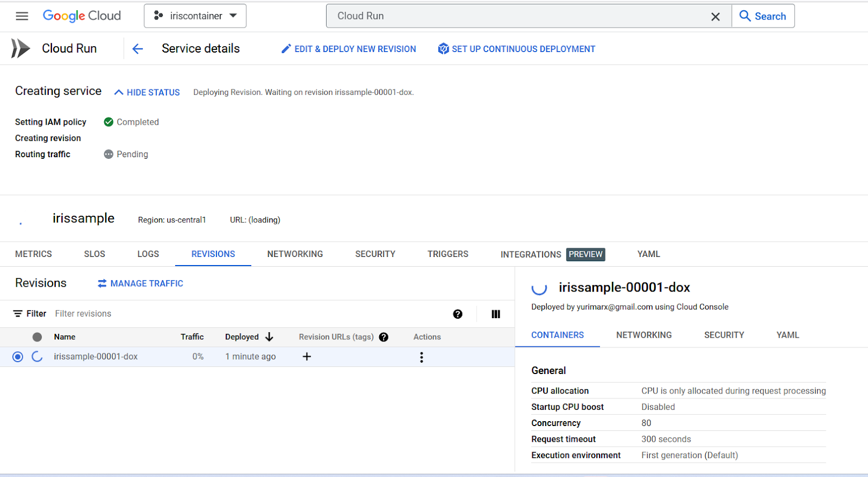This screenshot has width=868, height=477.
Task: Add a revision URL tag with plus
Action: pos(307,357)
